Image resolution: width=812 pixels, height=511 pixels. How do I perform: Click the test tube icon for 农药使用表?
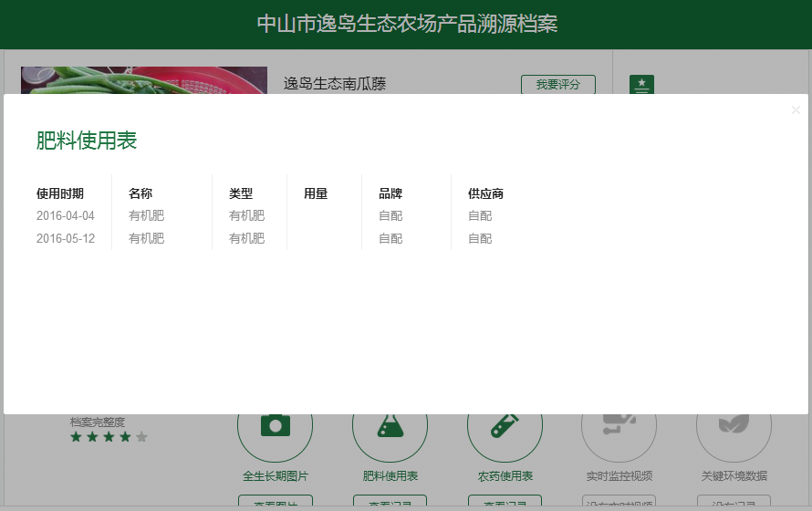click(505, 426)
